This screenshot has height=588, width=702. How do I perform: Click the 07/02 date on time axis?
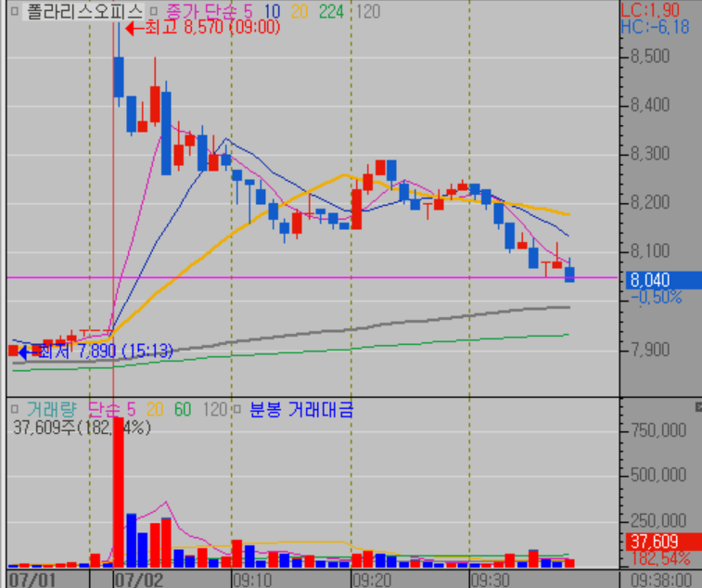tap(139, 580)
